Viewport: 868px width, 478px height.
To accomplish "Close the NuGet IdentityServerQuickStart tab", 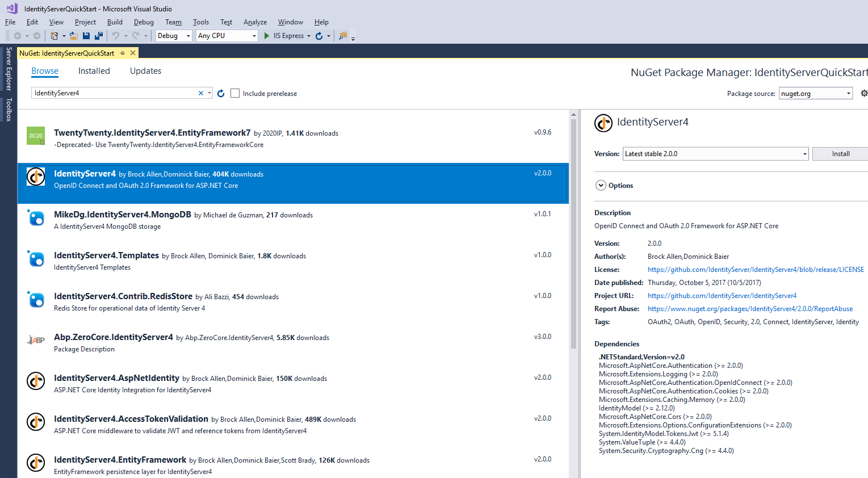I will [133, 53].
